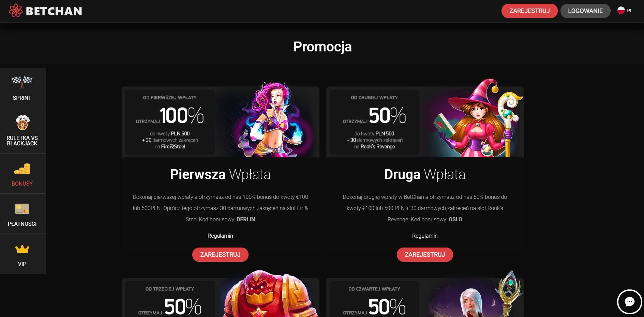644x317 pixels.
Task: Open Regulamin link under Pierwsza Wpłata
Action: tap(220, 236)
